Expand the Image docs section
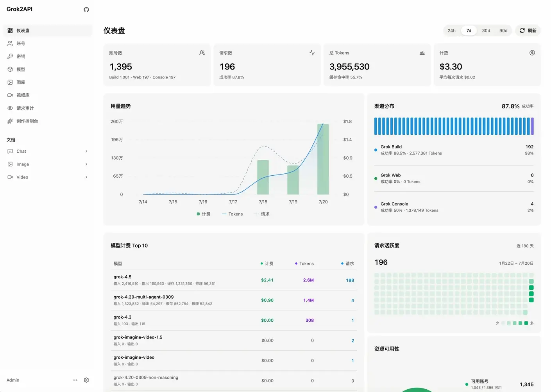This screenshot has width=551, height=392. point(86,164)
